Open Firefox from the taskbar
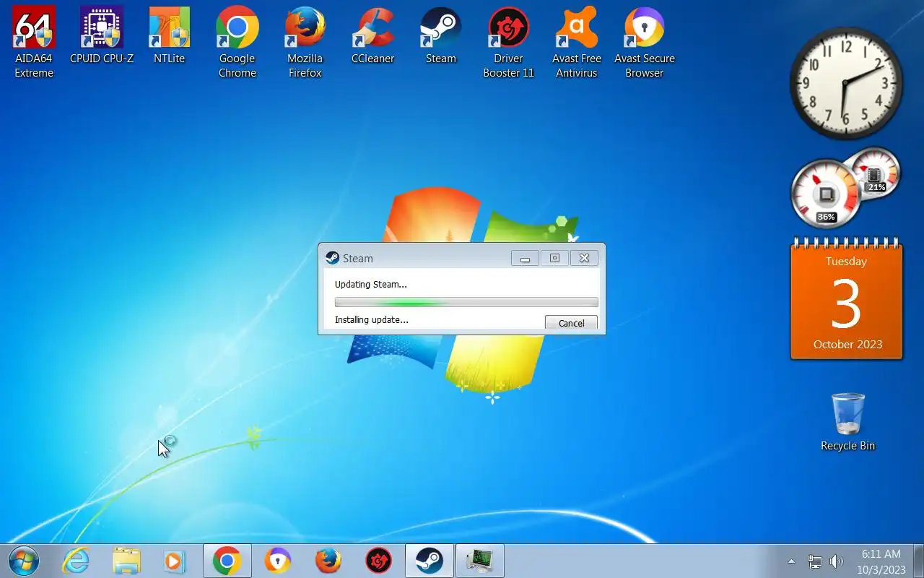Image resolution: width=924 pixels, height=578 pixels. tap(328, 561)
